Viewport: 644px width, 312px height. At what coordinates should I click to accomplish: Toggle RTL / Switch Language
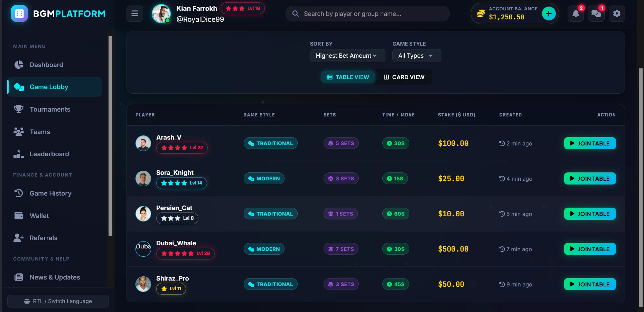pyautogui.click(x=58, y=301)
